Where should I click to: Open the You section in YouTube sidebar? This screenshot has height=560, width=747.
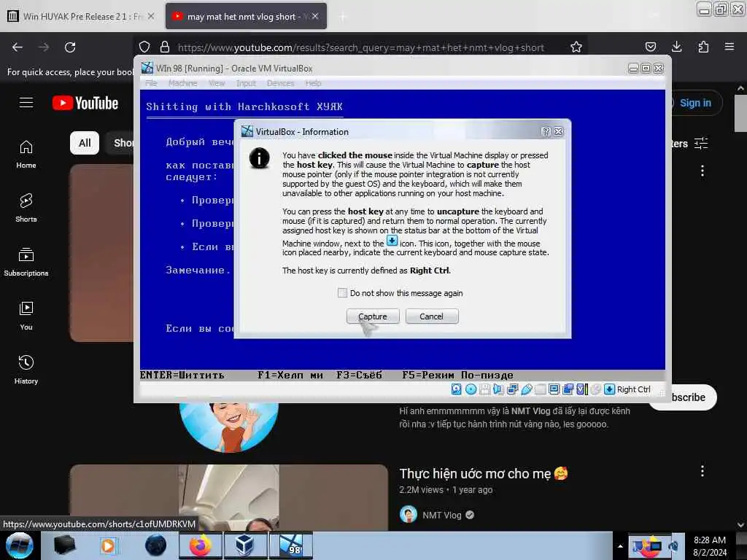tap(26, 316)
